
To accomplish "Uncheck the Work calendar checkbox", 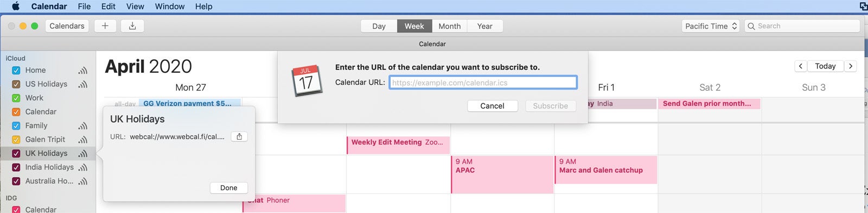I will pos(16,98).
